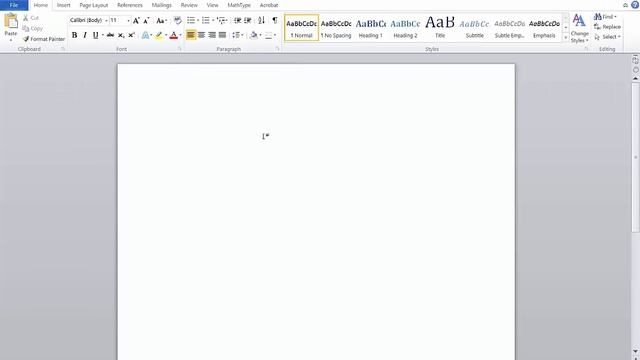Screen dimensions: 640x360
Task: Switch to the MathType tab
Action: tap(239, 5)
